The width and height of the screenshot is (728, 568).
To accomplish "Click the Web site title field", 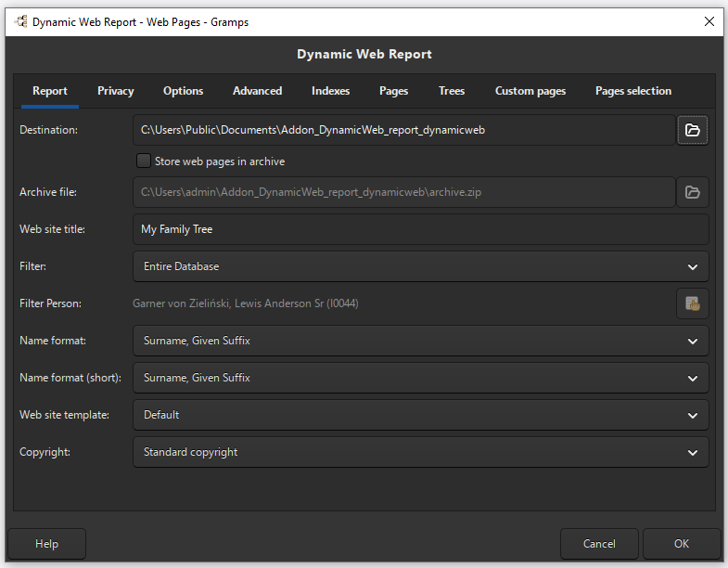I will pos(421,229).
